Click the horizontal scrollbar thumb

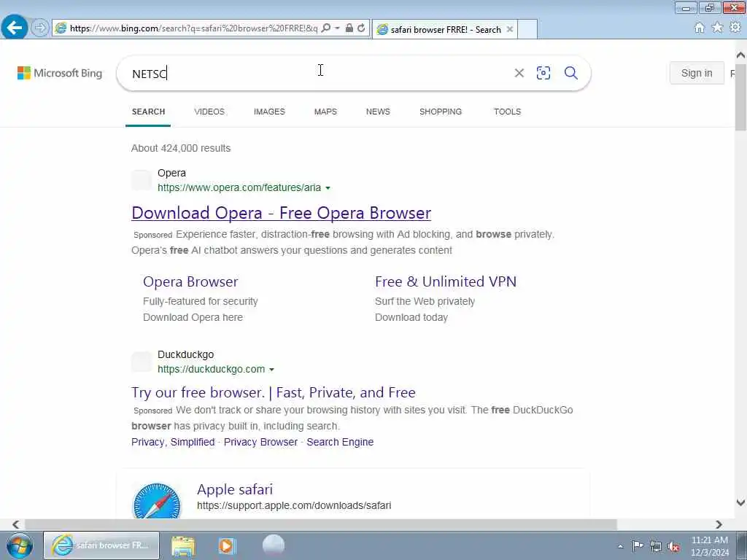321,524
